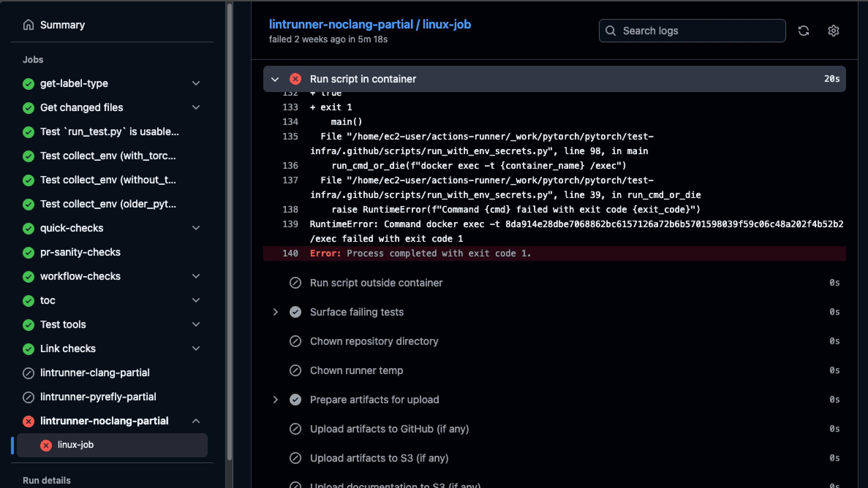Open the Test collect_env (older_pyt... job
This screenshot has width=868, height=488.
click(108, 204)
